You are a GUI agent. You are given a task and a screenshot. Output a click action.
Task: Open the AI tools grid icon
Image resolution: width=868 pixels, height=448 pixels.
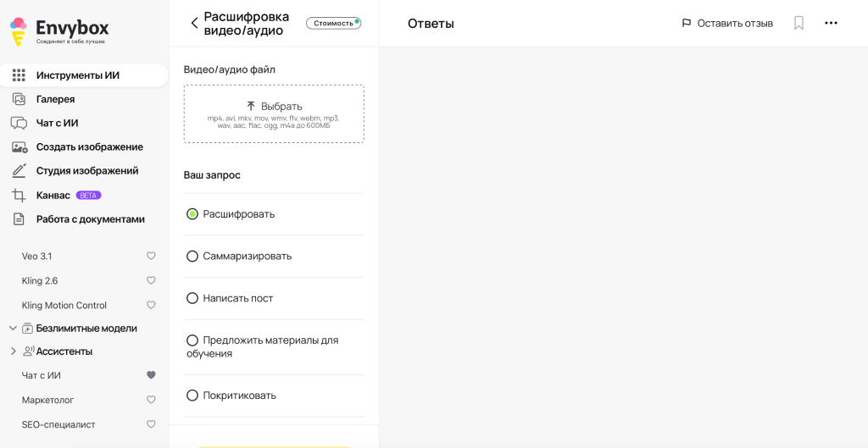tap(19, 75)
